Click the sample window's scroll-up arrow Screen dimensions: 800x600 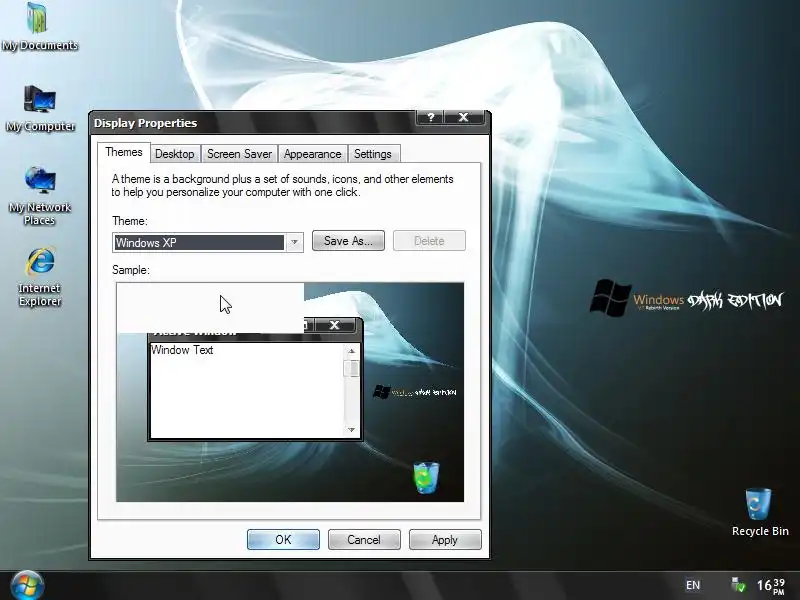click(352, 351)
